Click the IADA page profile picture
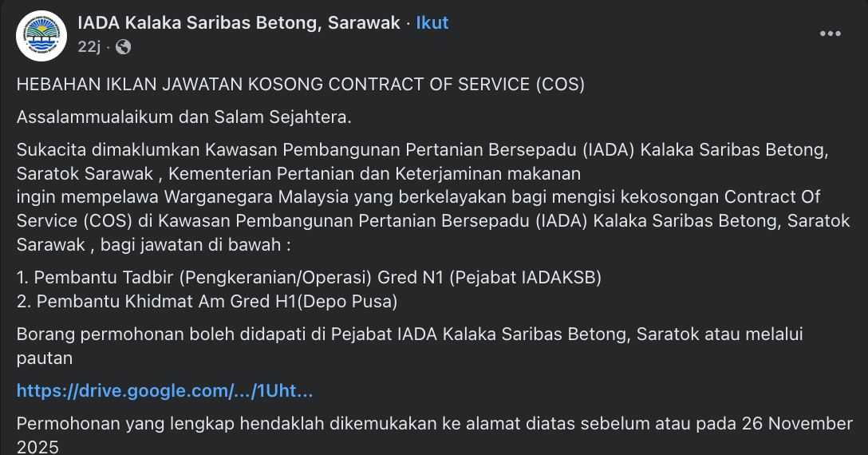Screen dimensions: 868x455 pos(41,35)
